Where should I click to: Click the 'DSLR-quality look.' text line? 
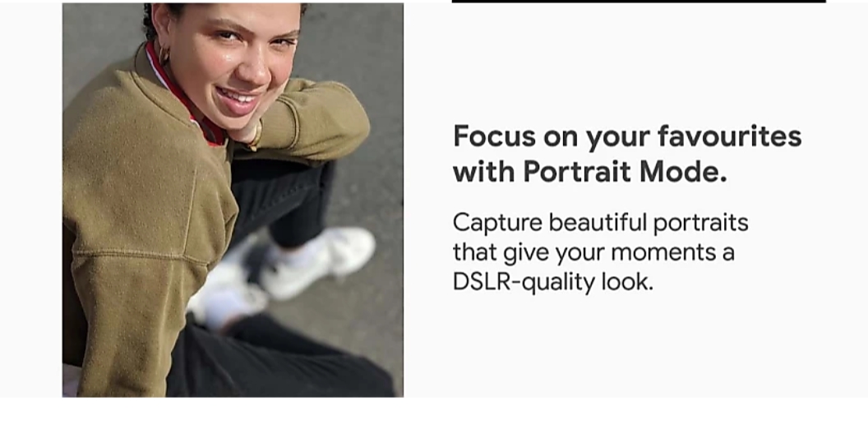pos(553,282)
